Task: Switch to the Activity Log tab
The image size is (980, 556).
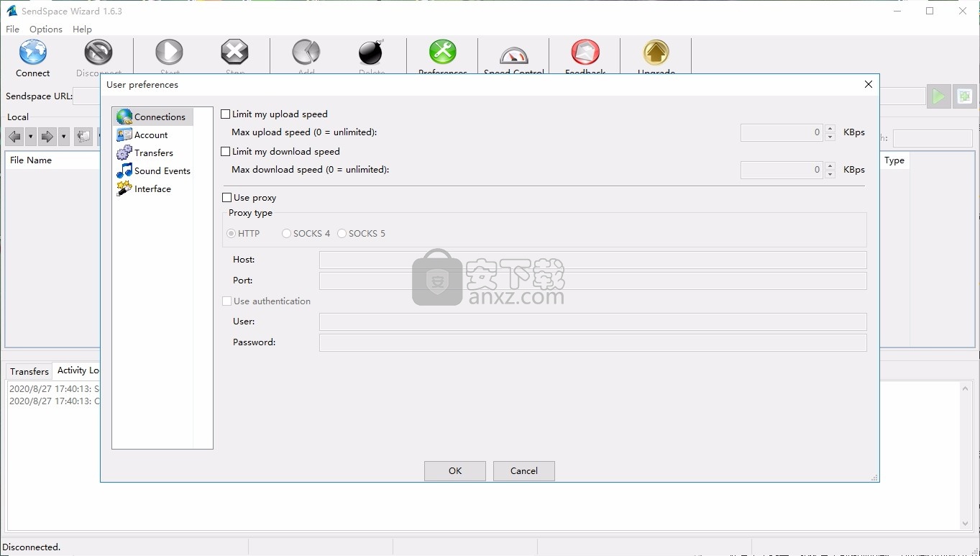Action: point(78,370)
